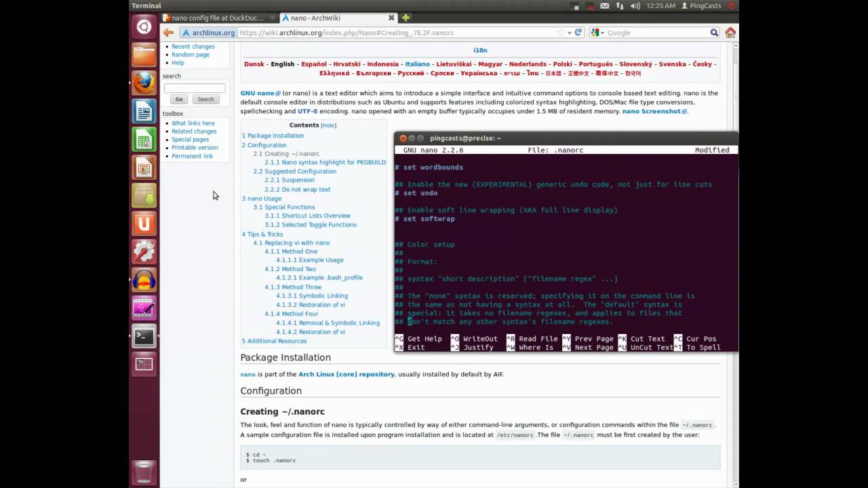Switch wiki language to Español
868x488 pixels.
tap(314, 64)
